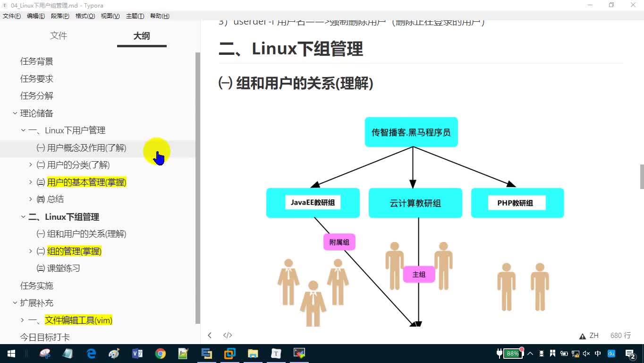Click 用户的基本管理(掌握) highlighted outline text

[87, 182]
